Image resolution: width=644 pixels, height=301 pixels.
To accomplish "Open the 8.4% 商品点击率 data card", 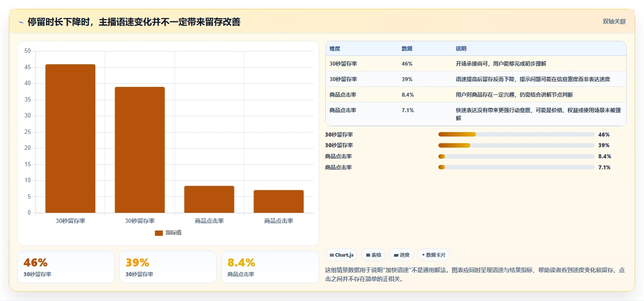I will (x=270, y=267).
